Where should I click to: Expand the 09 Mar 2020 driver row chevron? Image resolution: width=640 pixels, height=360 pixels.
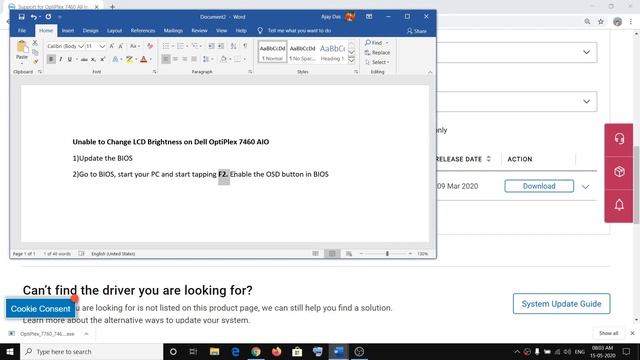point(585,187)
